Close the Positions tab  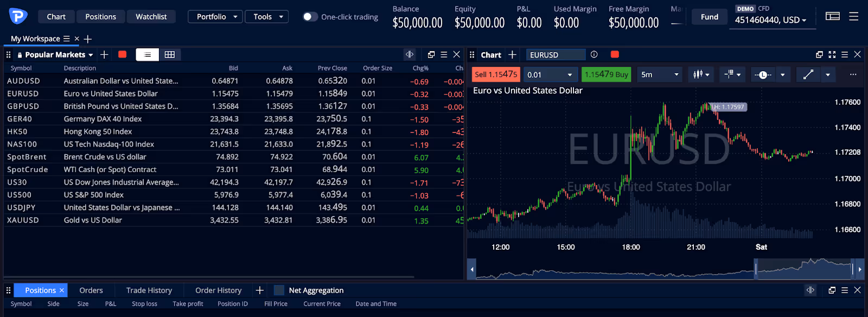[62, 290]
